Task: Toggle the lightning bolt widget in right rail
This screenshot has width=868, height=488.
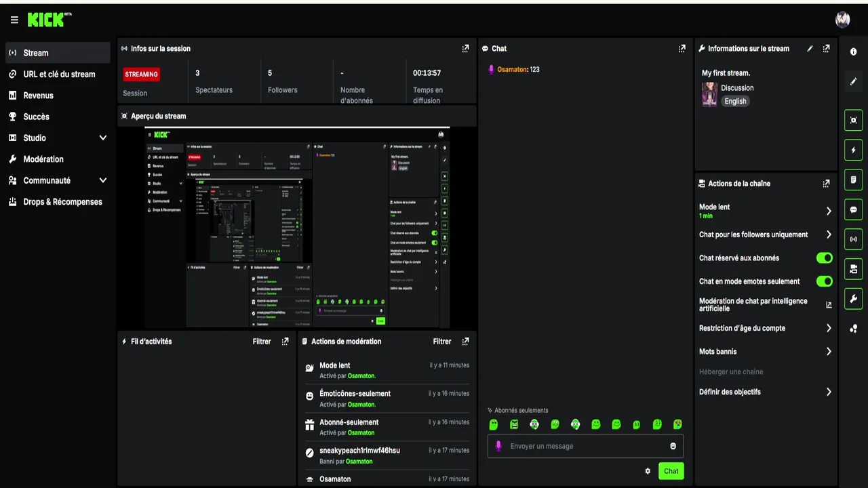Action: click(853, 150)
